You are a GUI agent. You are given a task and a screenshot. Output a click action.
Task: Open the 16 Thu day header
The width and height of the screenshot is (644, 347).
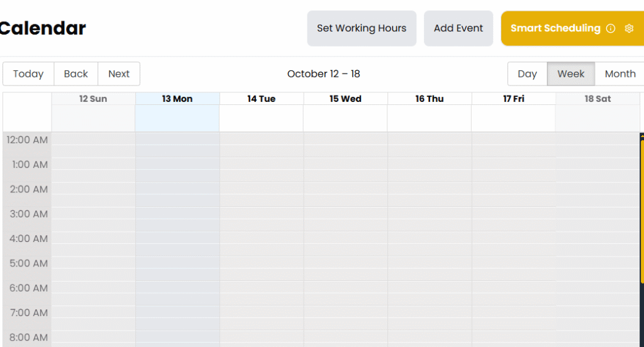tap(430, 99)
